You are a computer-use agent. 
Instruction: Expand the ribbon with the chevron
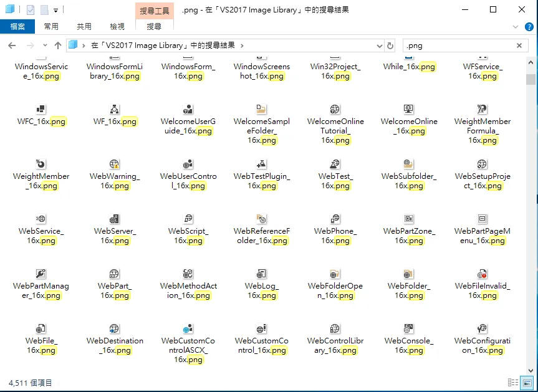pos(516,27)
